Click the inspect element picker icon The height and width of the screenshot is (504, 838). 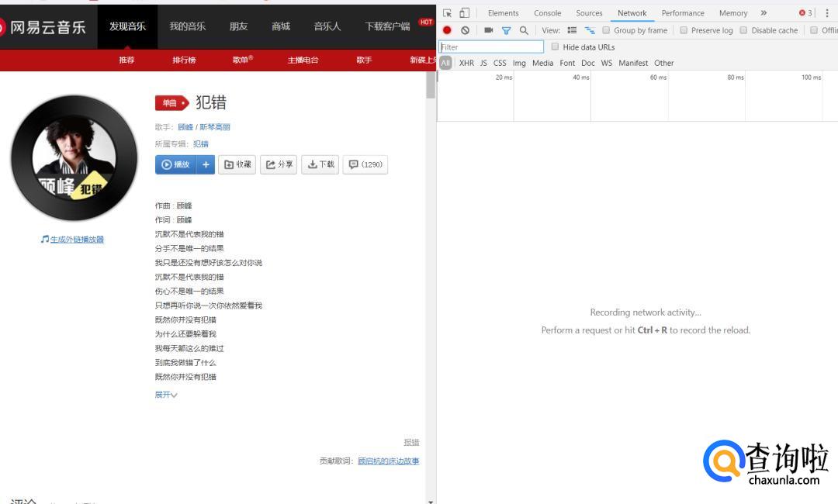coord(448,13)
